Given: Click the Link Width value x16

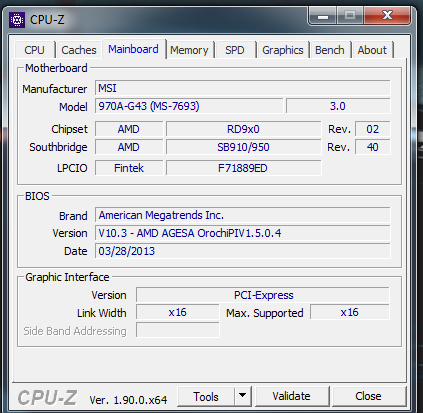Looking at the screenshot, I should (x=178, y=313).
